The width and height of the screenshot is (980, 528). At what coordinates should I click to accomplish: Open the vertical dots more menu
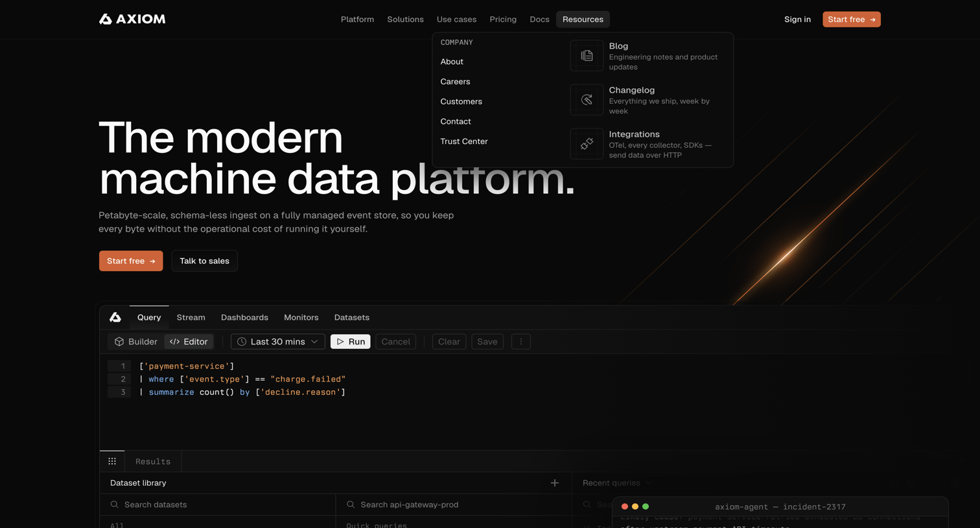pos(521,342)
